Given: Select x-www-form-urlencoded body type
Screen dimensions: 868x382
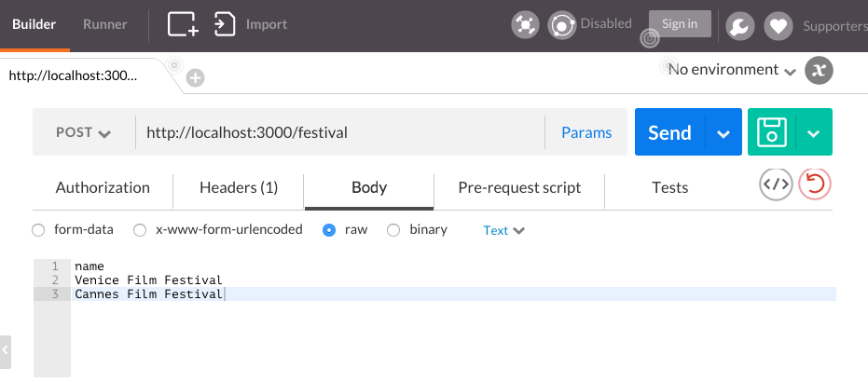Looking at the screenshot, I should (140, 230).
